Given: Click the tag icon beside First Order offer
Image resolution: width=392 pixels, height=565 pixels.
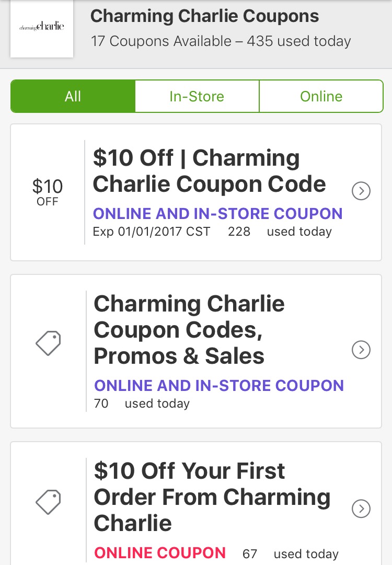Looking at the screenshot, I should [x=48, y=502].
